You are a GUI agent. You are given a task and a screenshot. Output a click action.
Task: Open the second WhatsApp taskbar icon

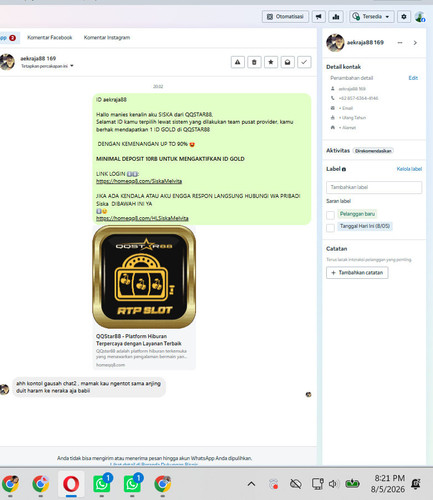point(132,484)
